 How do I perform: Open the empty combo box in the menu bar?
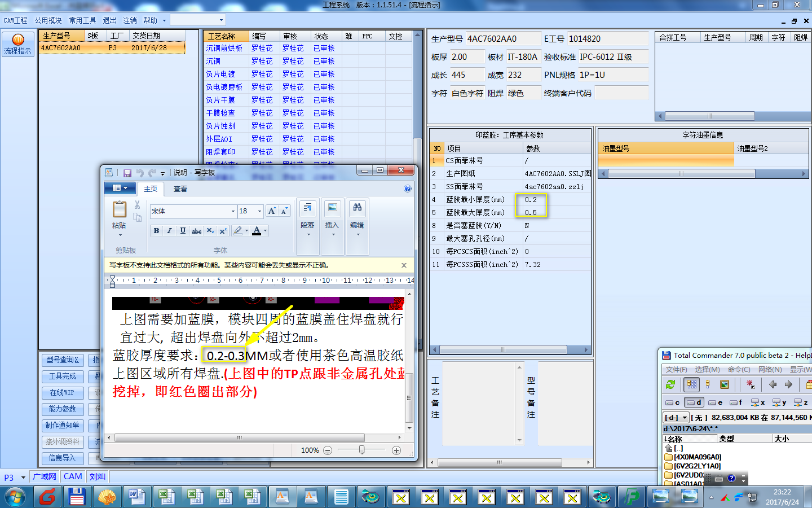(198, 20)
